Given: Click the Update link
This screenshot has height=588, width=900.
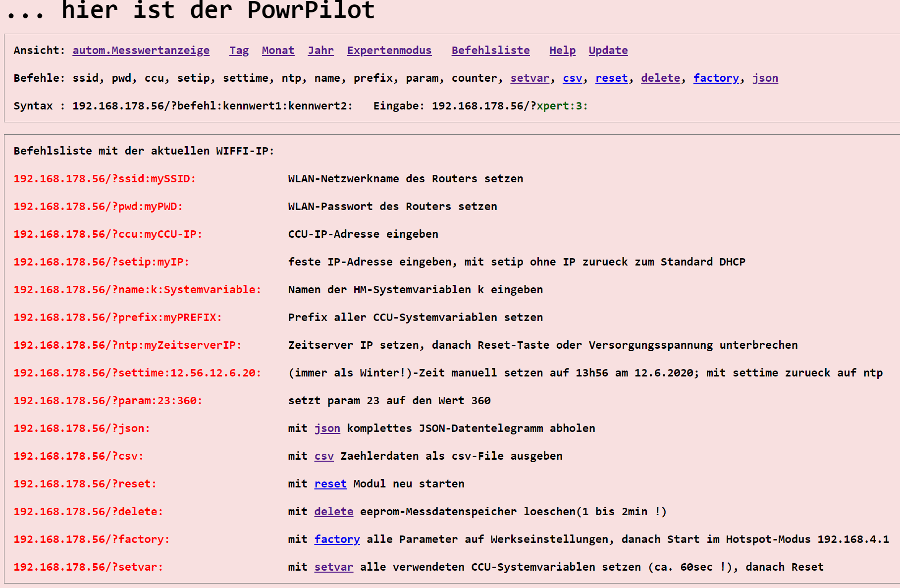Looking at the screenshot, I should tap(608, 51).
